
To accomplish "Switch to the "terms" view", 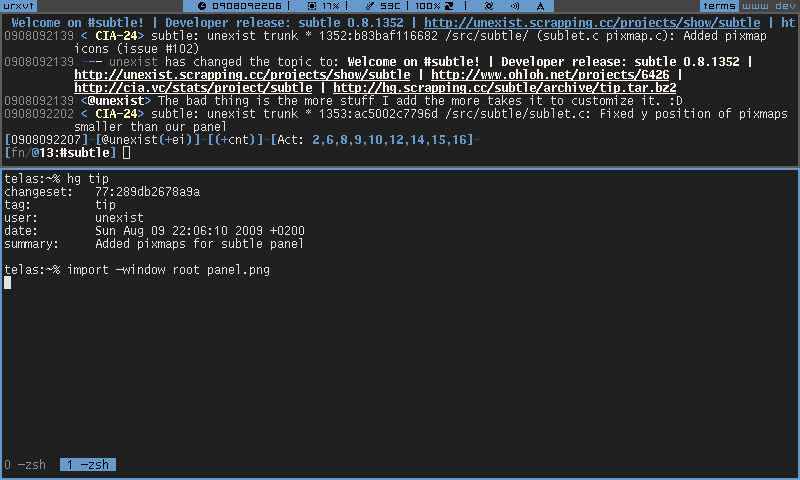I will tap(719, 6).
